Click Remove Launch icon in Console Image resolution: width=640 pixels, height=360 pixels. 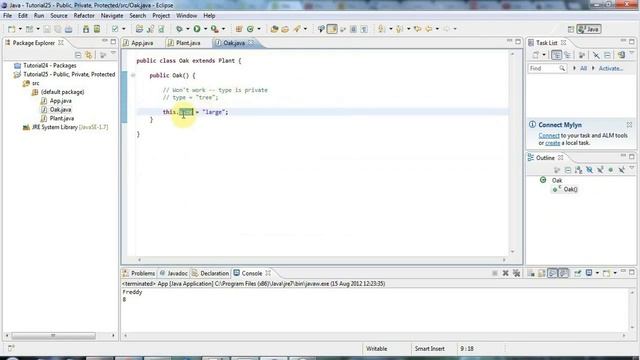pos(505,273)
